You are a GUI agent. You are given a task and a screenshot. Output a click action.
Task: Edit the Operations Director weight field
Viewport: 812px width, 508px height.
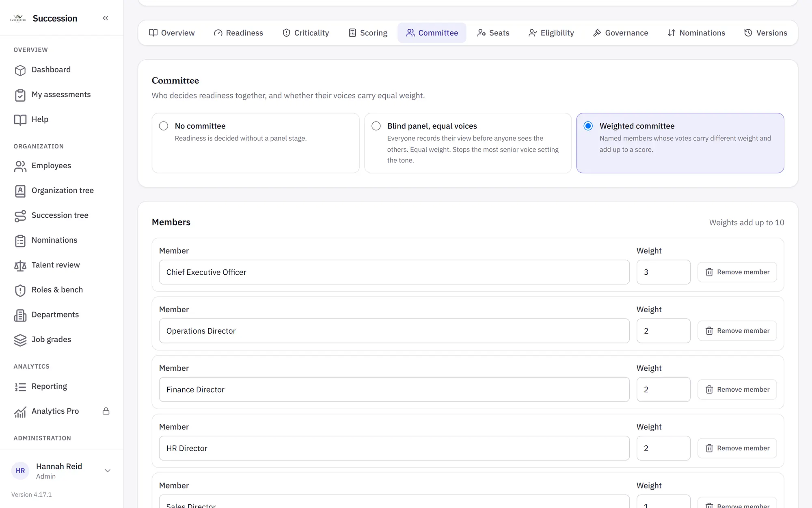click(x=663, y=331)
